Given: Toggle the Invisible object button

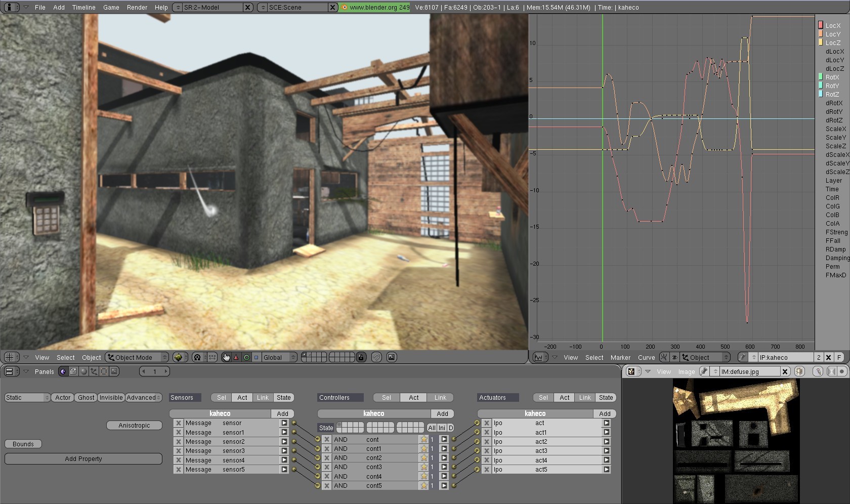Looking at the screenshot, I should [x=111, y=398].
